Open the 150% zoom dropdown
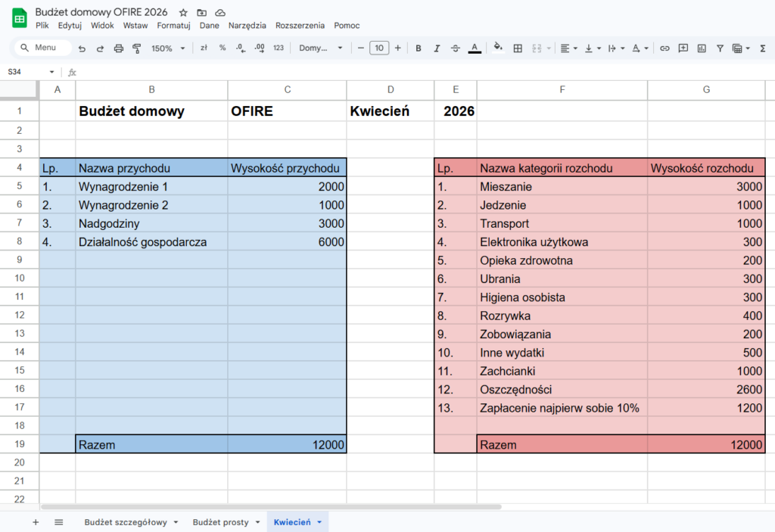 (167, 48)
